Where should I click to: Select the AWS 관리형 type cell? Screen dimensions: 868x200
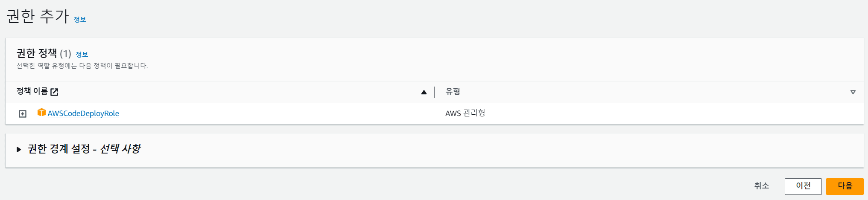pos(465,113)
